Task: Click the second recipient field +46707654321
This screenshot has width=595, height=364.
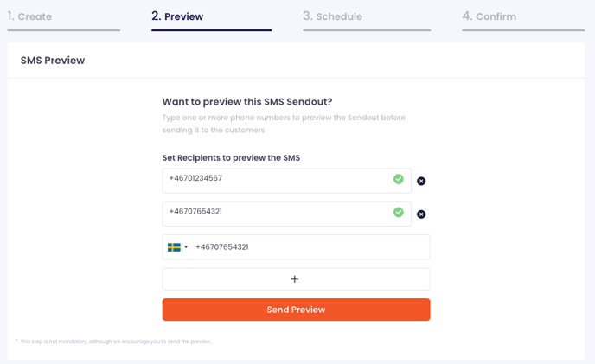Action: coord(286,214)
